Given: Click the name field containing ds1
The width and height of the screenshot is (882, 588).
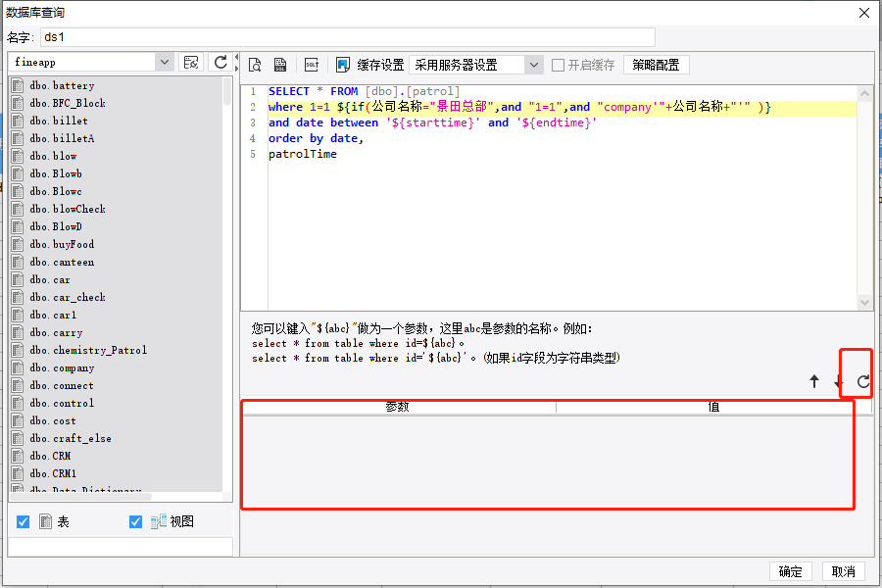Looking at the screenshot, I should 348,37.
